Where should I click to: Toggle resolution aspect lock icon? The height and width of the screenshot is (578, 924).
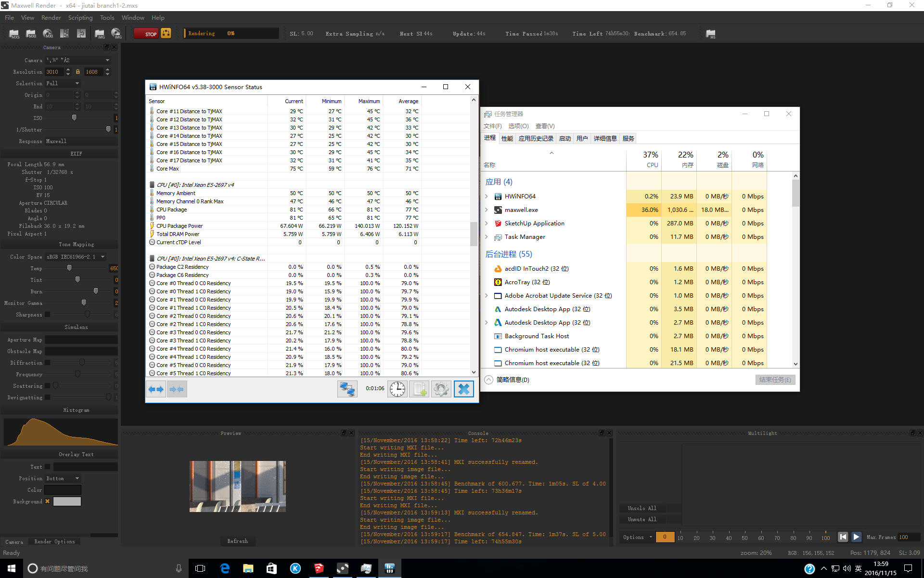pyautogui.click(x=77, y=72)
